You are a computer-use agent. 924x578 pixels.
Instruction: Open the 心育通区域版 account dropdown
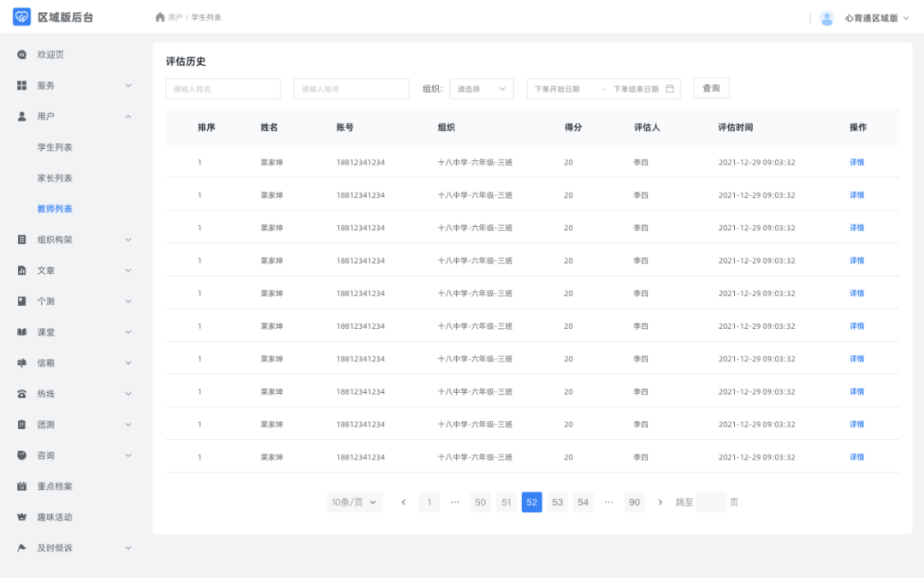pos(877,18)
